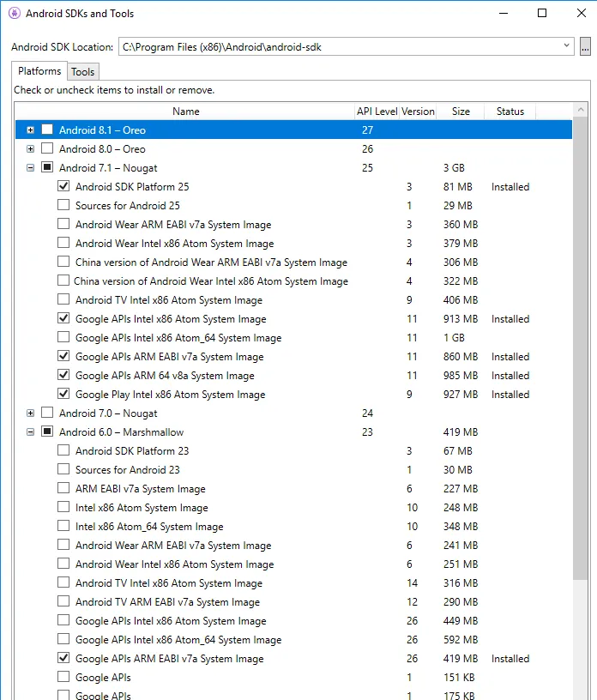597x700 pixels.
Task: Maximize the Android SDKs and Tools window
Action: click(541, 13)
